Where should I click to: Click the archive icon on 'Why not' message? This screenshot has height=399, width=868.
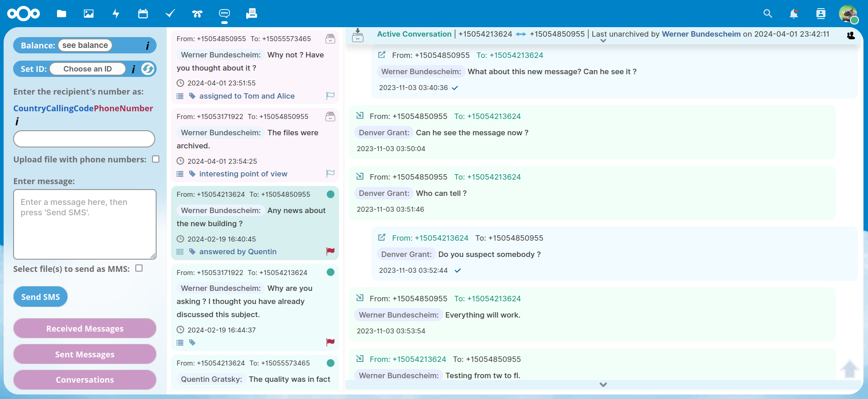pyautogui.click(x=330, y=39)
